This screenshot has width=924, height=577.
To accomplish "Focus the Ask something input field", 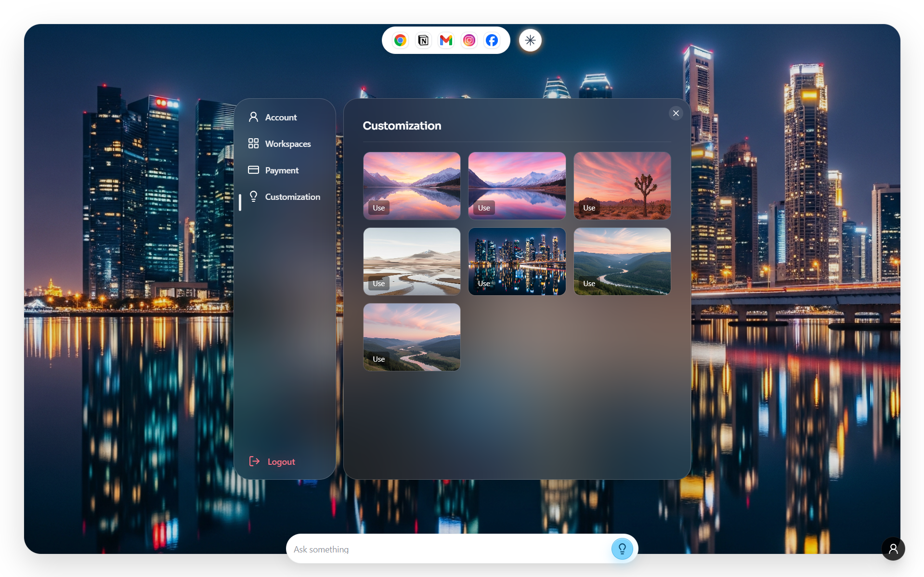I will point(448,549).
